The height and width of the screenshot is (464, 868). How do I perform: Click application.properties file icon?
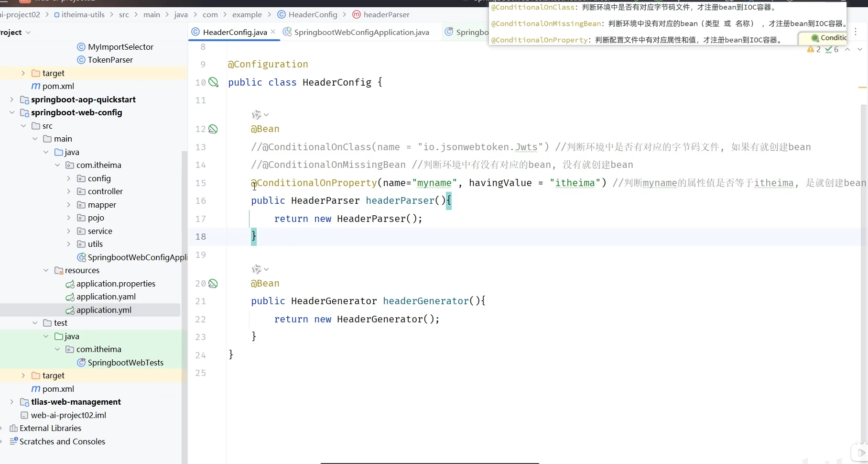coord(70,284)
